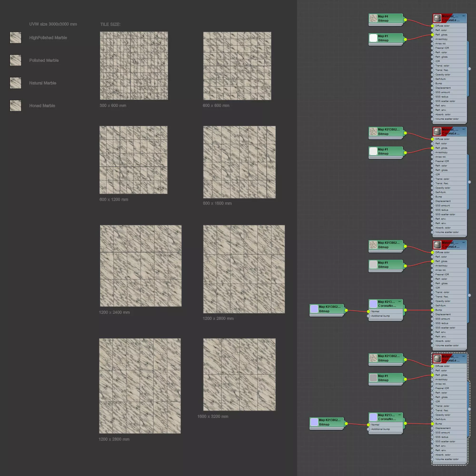Click Volume scatter color socket on topmost material node
The height and width of the screenshot is (476, 476).
pos(432,119)
